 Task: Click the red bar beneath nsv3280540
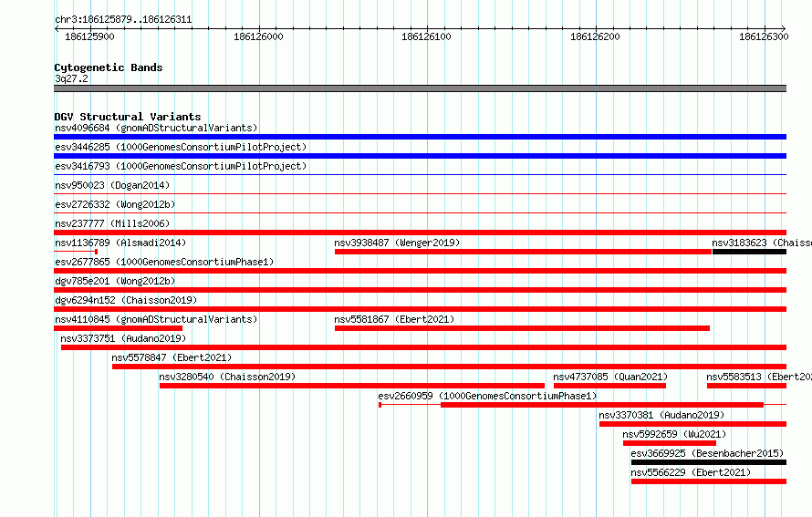coord(352,386)
